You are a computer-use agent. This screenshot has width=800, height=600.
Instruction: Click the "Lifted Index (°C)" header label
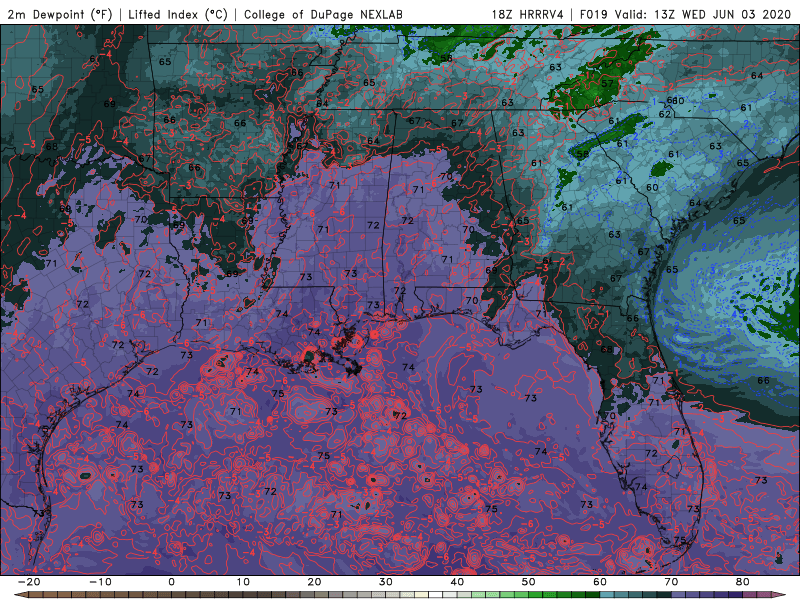tap(178, 14)
